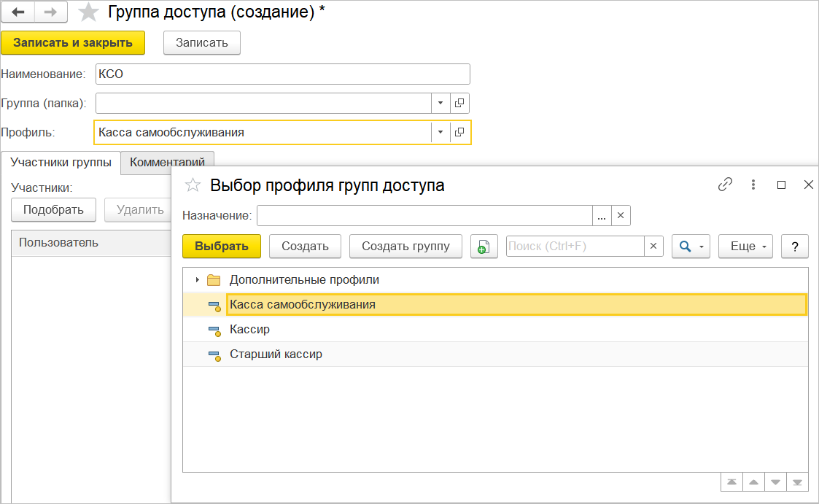
Task: Click the Наименование input field
Action: [282, 74]
